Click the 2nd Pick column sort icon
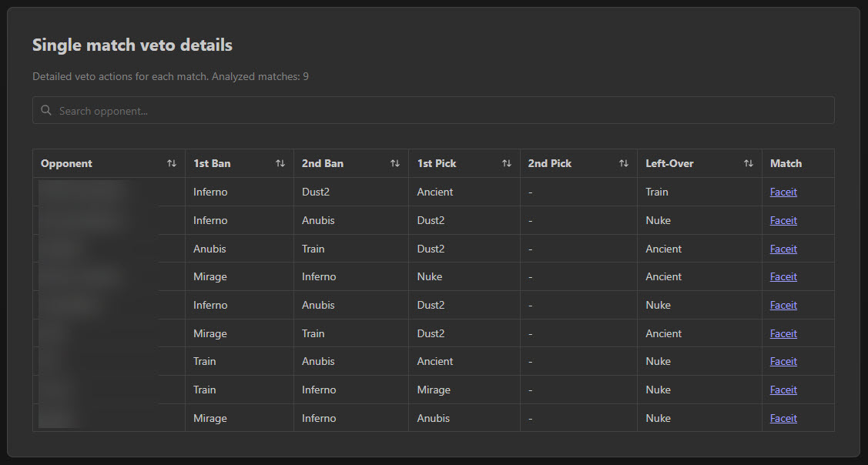The width and height of the screenshot is (868, 465). tap(623, 163)
